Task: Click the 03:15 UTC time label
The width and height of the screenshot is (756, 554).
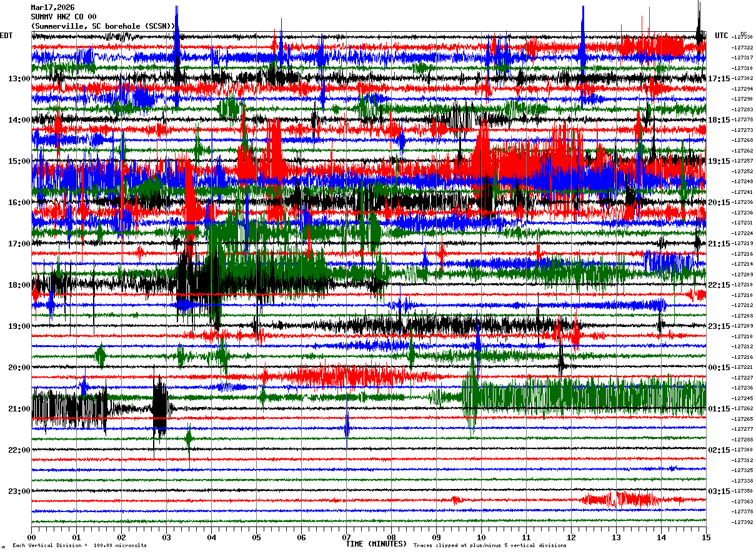Action: pos(719,491)
